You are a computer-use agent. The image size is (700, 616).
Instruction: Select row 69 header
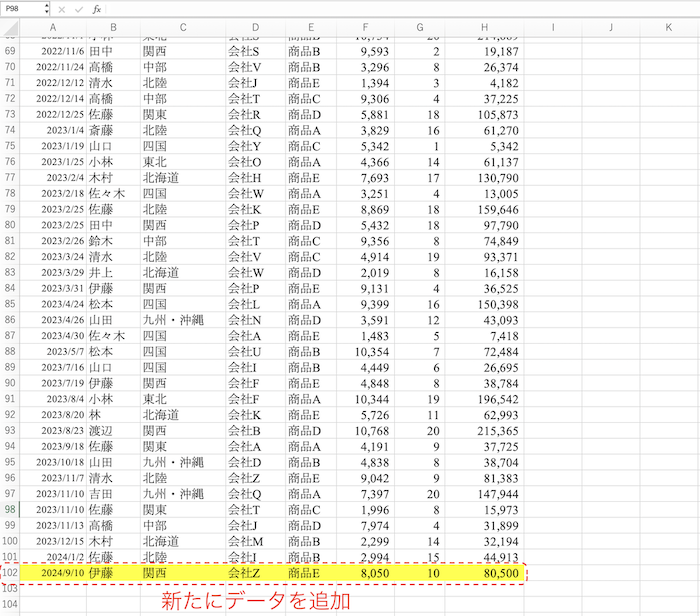[10, 51]
